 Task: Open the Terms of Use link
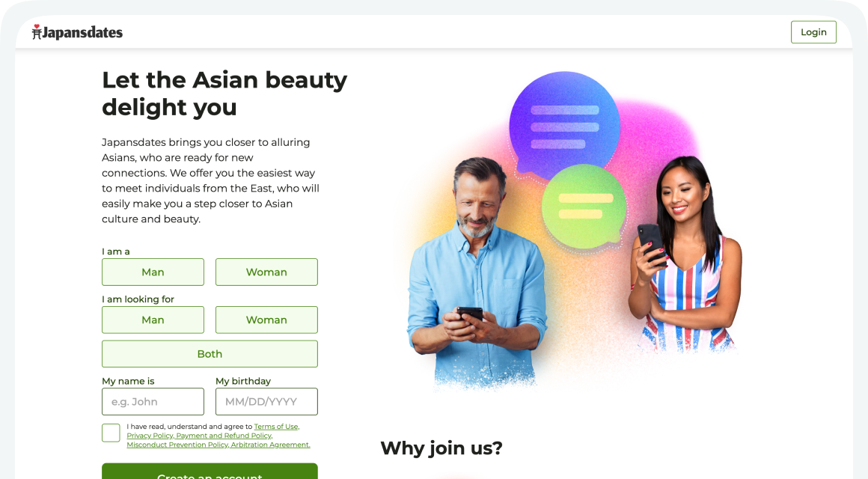(x=276, y=427)
